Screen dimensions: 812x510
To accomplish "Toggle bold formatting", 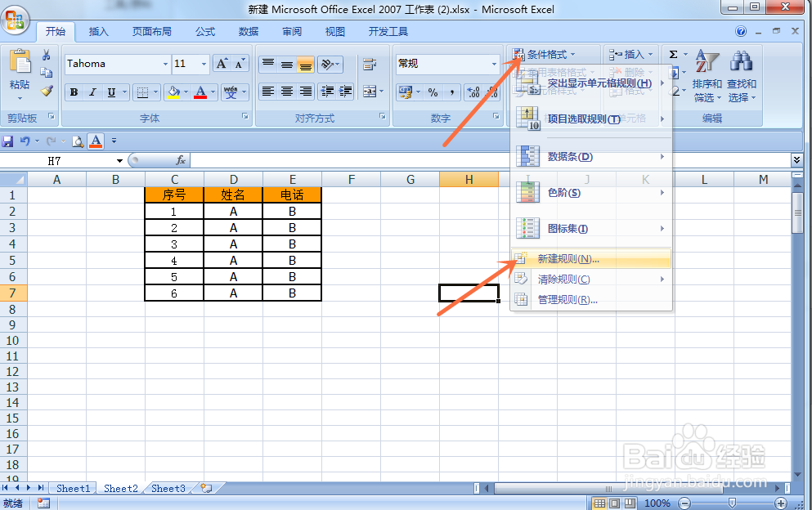I will pos(74,92).
